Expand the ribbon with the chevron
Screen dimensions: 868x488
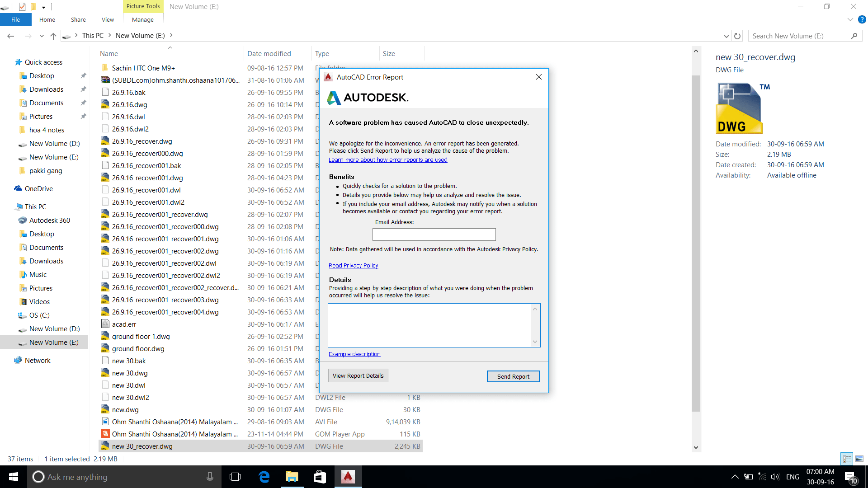point(850,19)
